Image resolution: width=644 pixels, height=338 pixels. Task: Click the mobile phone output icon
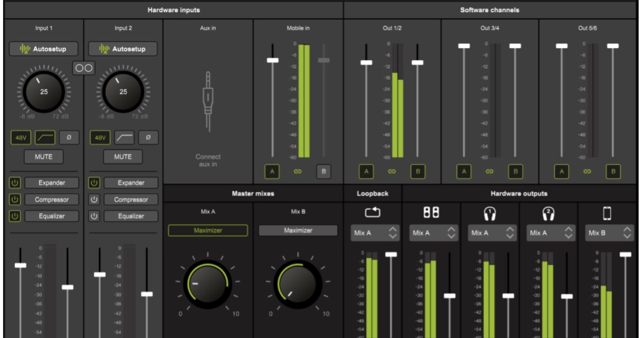click(607, 213)
